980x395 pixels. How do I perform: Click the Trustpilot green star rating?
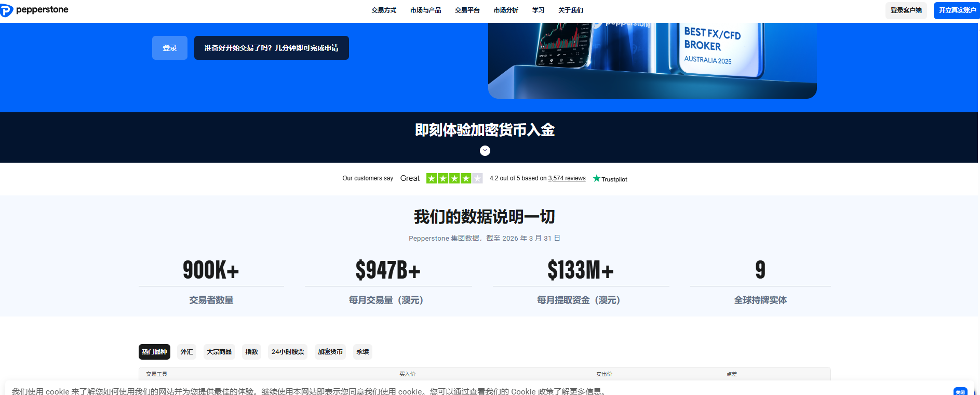tap(454, 178)
